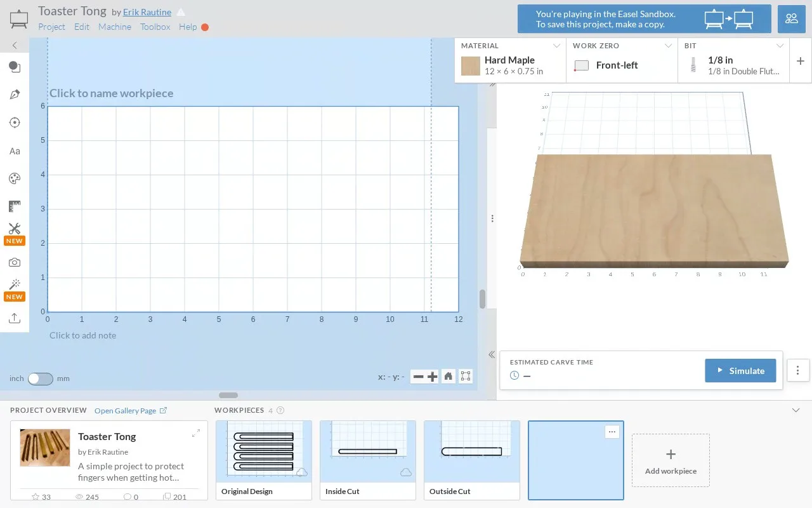Screen dimensions: 812x508
Task: Select the Drill point target tool
Action: pyautogui.click(x=15, y=123)
